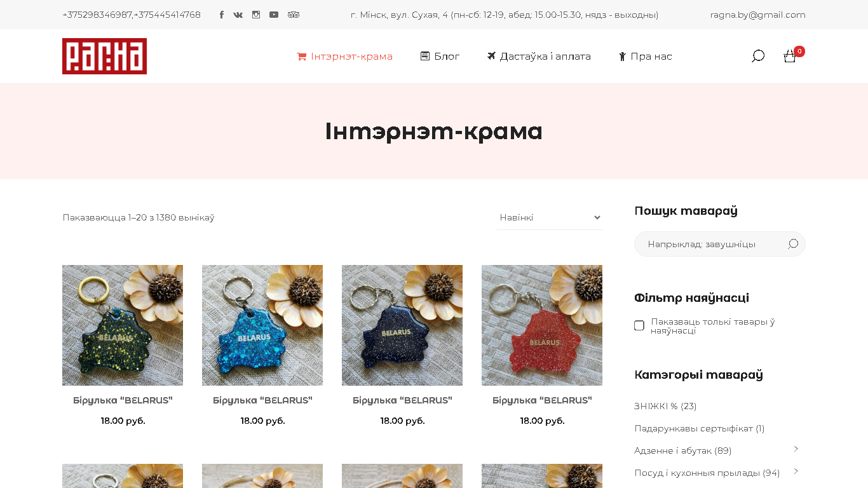
Task: Open the VK social icon
Action: 238,15
